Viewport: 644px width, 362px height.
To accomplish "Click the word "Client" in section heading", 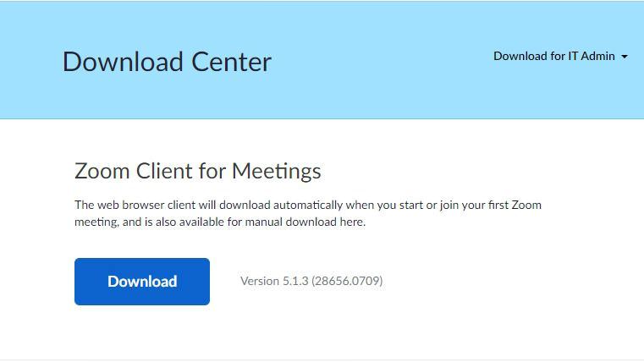I will [164, 171].
